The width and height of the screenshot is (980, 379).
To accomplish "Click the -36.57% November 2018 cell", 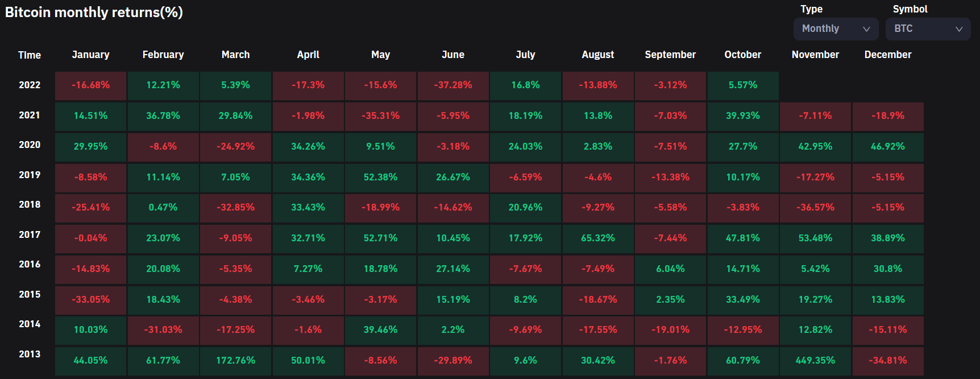I will point(815,208).
